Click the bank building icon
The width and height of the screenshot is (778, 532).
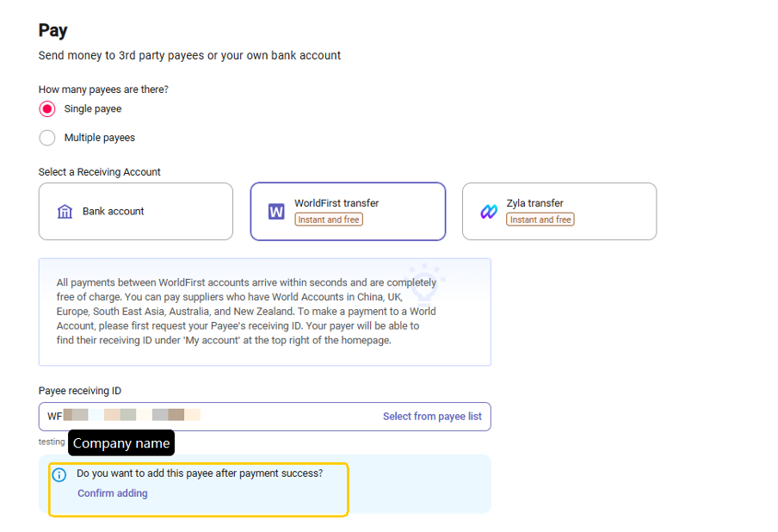coord(65,212)
